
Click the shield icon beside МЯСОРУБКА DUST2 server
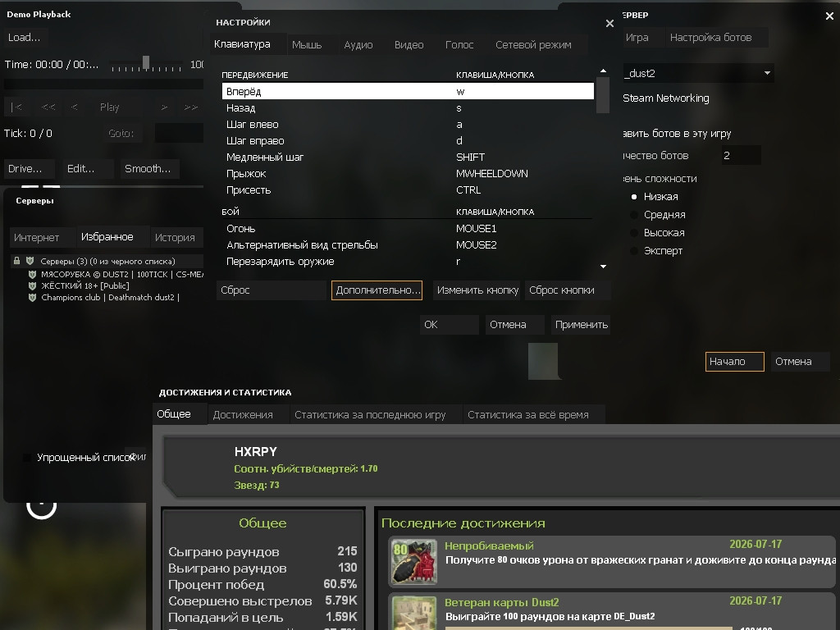32,274
